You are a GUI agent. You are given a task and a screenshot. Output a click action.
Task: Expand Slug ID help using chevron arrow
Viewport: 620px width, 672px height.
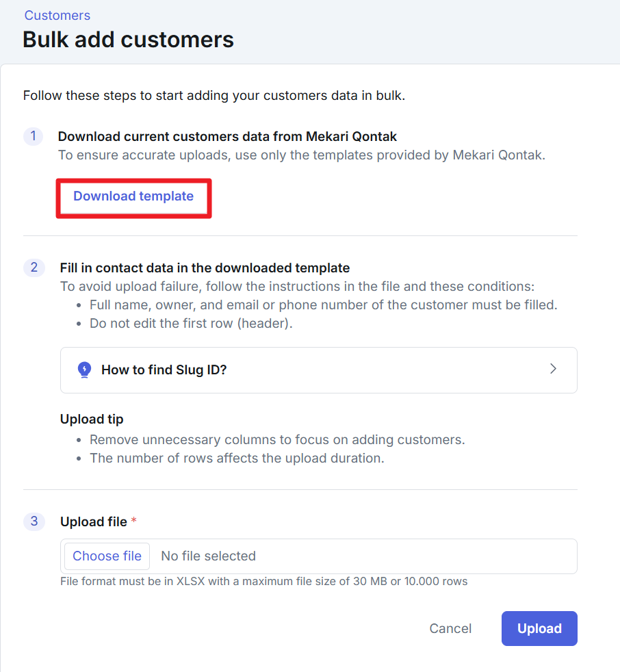point(553,370)
